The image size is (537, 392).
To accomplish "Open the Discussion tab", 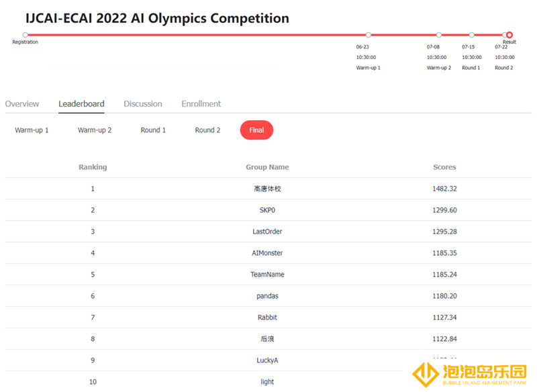I will point(143,104).
